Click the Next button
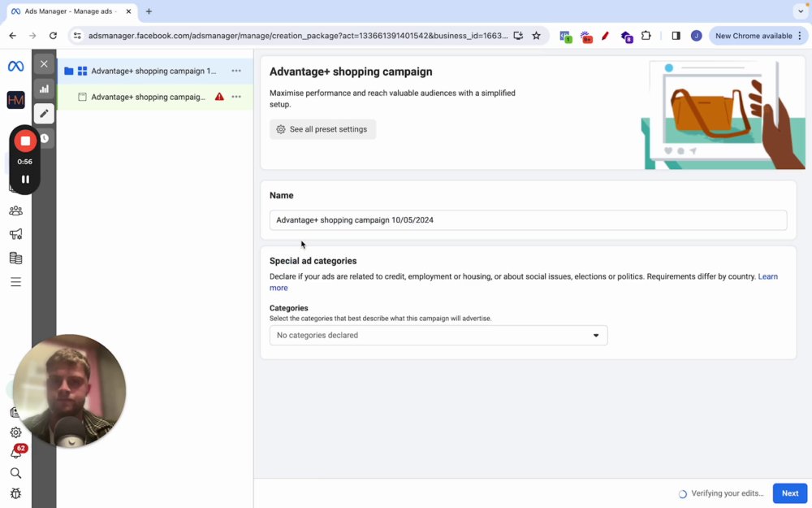Screen dimensions: 812x508 pos(790,493)
